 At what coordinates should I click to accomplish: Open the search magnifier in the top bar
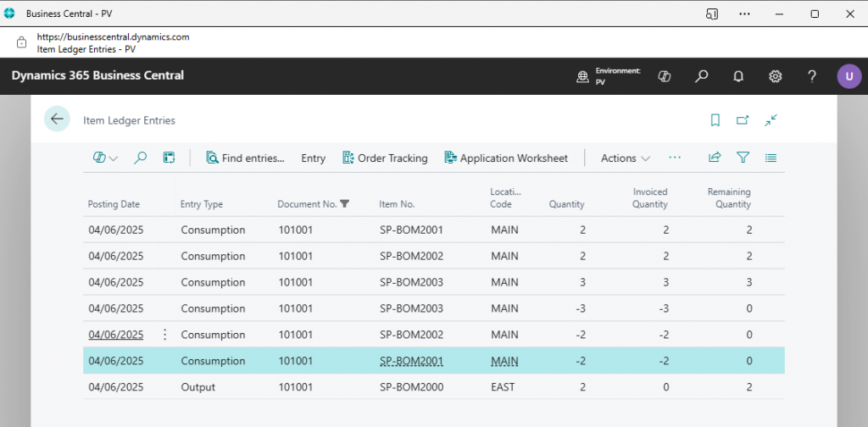(x=701, y=76)
